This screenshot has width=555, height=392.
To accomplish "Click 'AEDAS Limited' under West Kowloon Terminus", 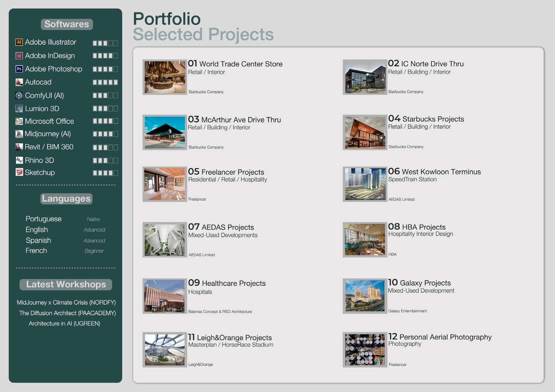I will 401,199.
